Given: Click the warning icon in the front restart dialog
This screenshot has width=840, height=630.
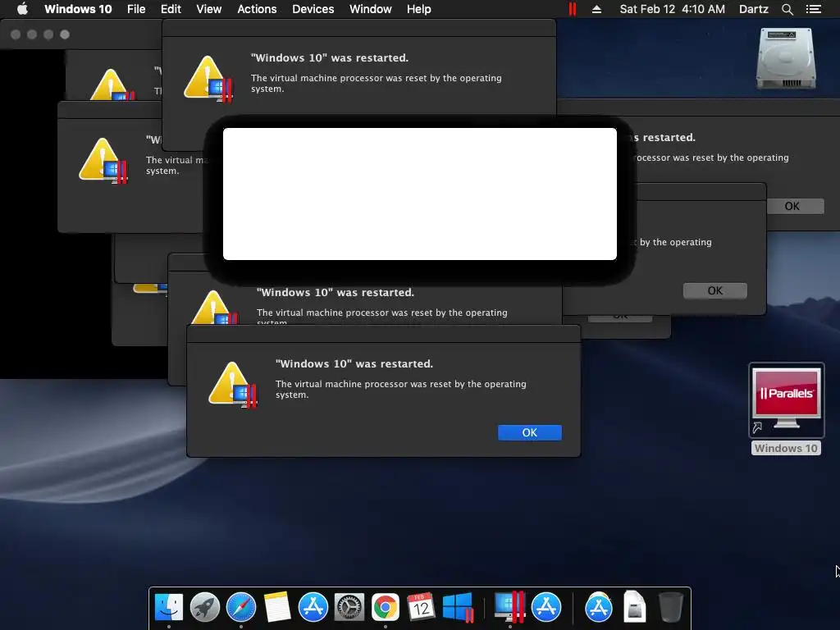Looking at the screenshot, I should (232, 385).
